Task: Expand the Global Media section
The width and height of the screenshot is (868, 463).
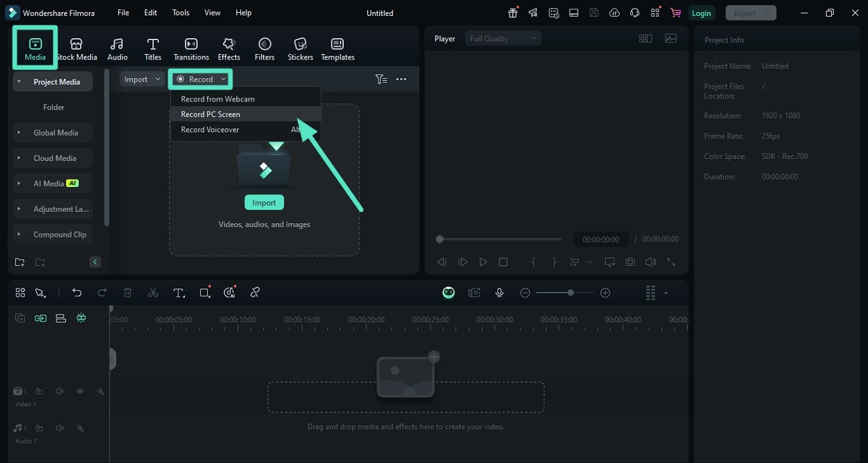Action: (19, 133)
